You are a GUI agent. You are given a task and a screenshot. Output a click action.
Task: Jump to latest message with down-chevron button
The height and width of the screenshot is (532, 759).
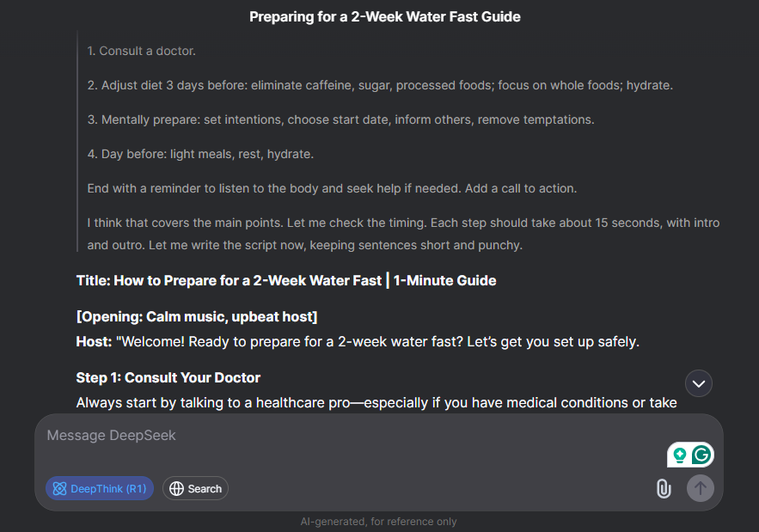point(699,383)
